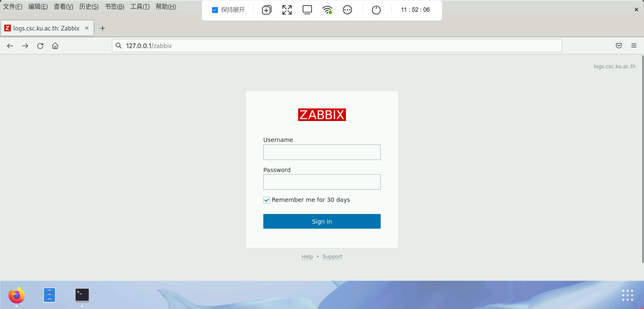Open the Help link
The height and width of the screenshot is (309, 644).
click(307, 257)
